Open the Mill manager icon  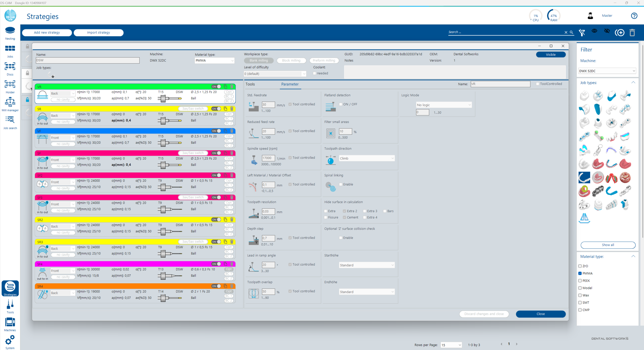click(10, 104)
